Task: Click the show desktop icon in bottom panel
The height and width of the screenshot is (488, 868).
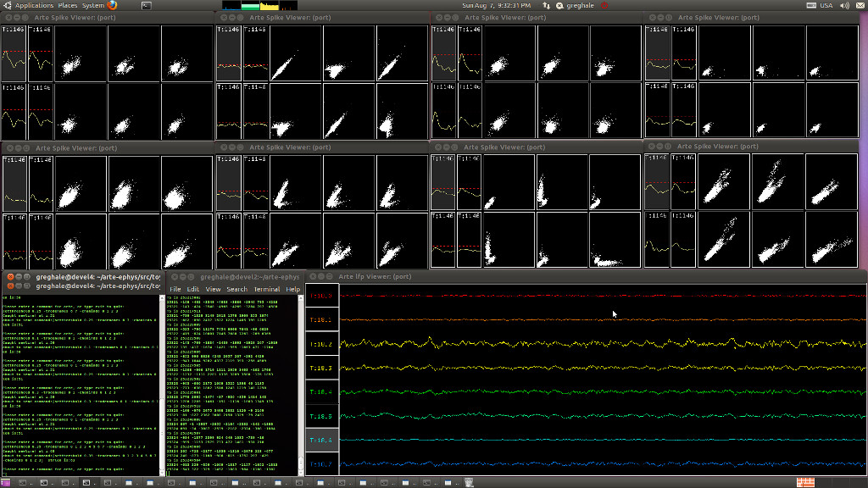Action: click(5, 483)
